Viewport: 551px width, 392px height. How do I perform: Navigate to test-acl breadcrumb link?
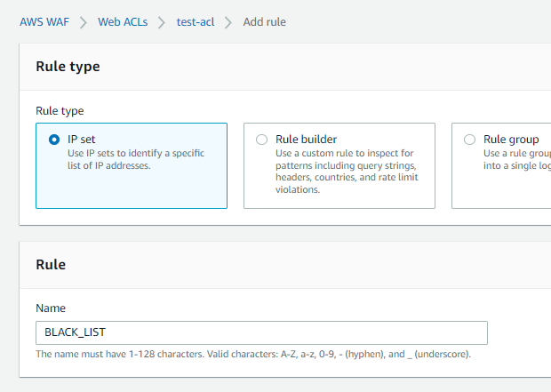(197, 21)
